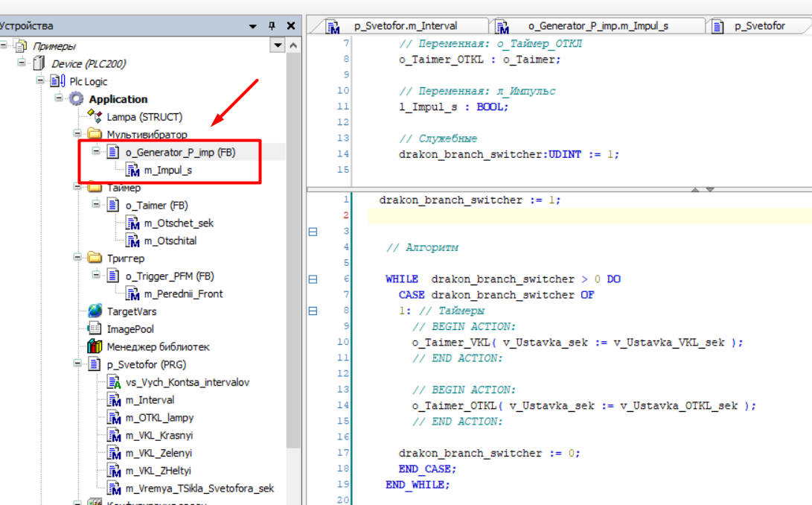Click the p_Svetofor (PRG) program icon

(x=95, y=364)
